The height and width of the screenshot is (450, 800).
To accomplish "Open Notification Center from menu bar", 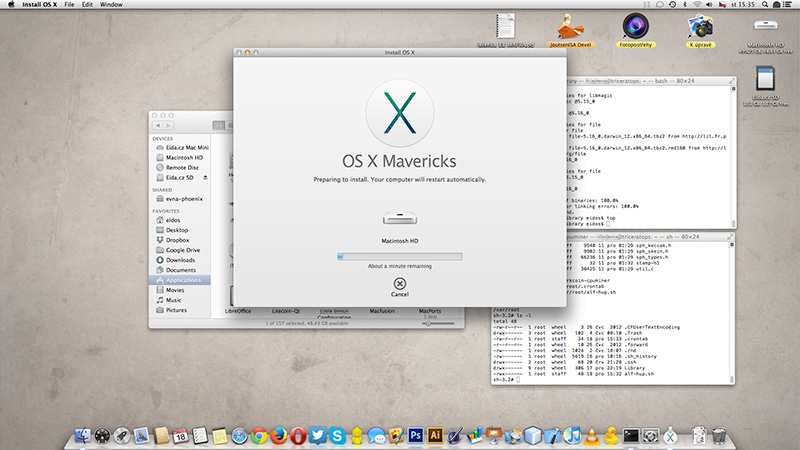I will click(x=789, y=4).
